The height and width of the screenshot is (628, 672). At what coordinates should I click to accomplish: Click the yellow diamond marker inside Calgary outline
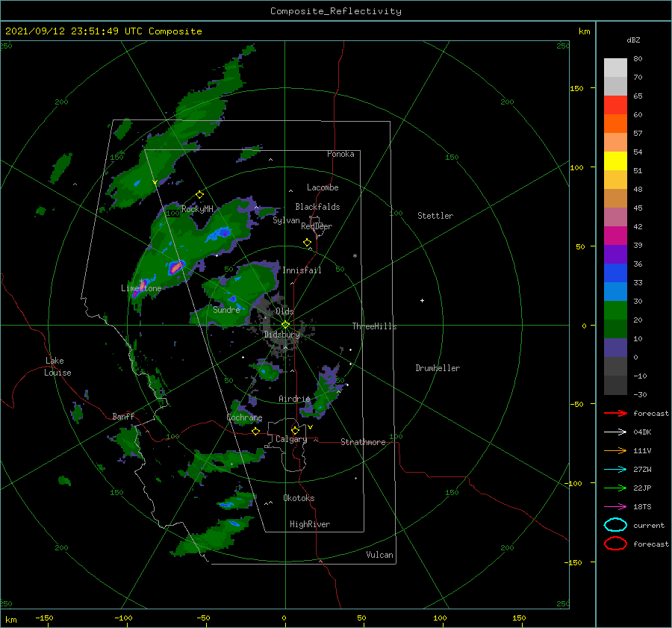tap(295, 430)
